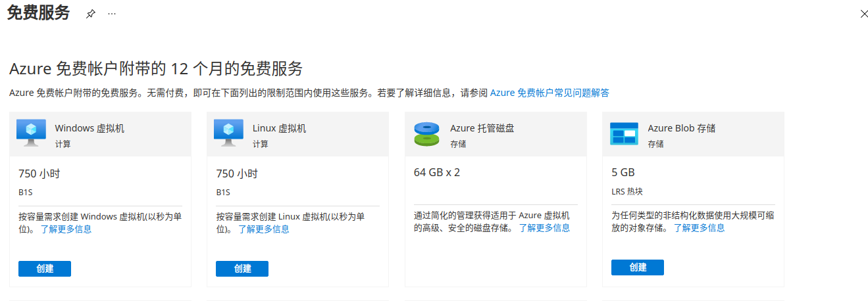Screen dimensions: 868x301
Task: Click the Linux virtual machine icon
Action: click(x=228, y=133)
